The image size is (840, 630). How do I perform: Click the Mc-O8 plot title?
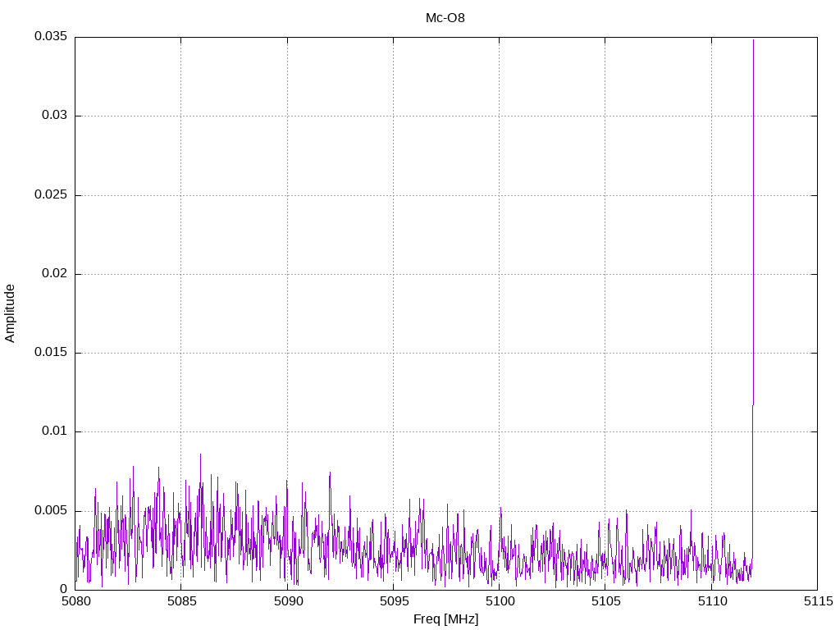[x=445, y=17]
